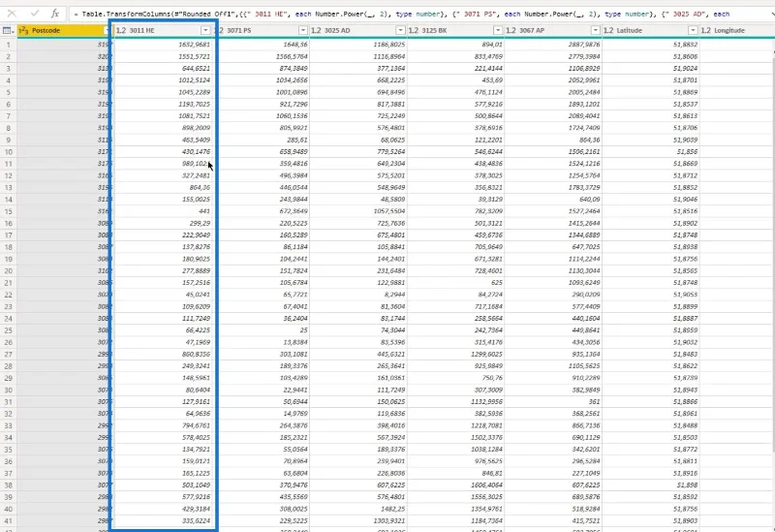Select row number 15
The height and width of the screenshot is (532, 775).
(x=9, y=211)
